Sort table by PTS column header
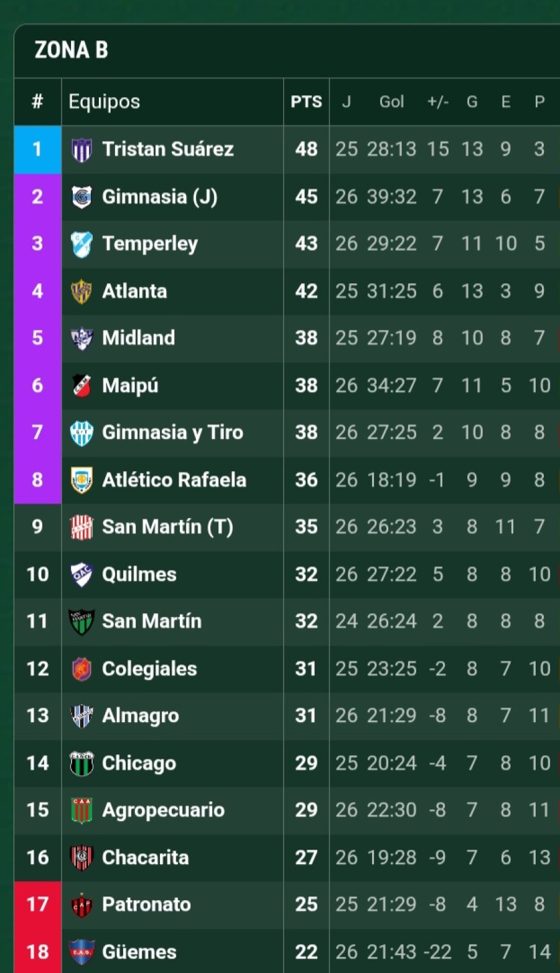Image resolution: width=560 pixels, height=973 pixels. [x=306, y=102]
